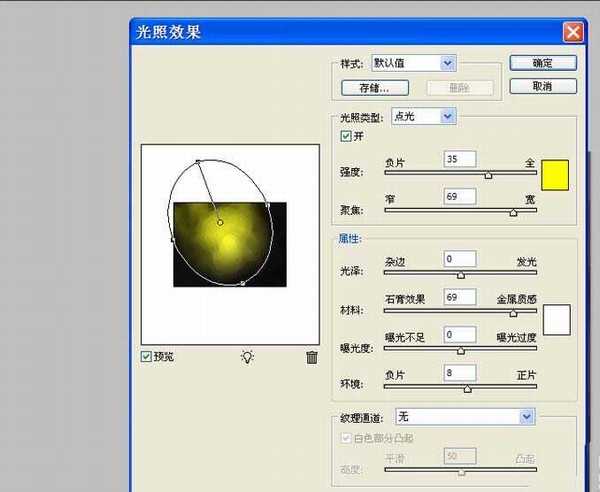The image size is (600, 492).
Task: Click the 存储... button
Action: [x=373, y=88]
